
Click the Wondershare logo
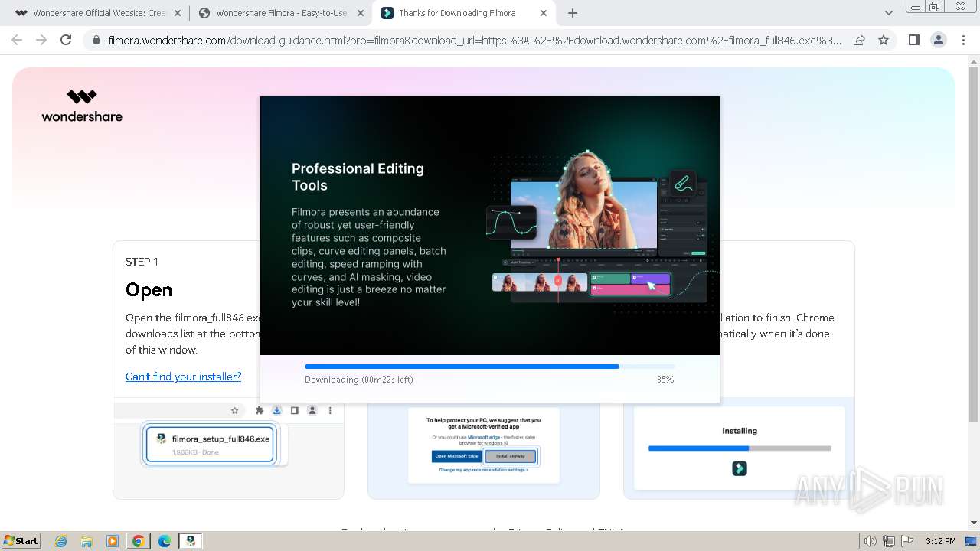pyautogui.click(x=82, y=106)
